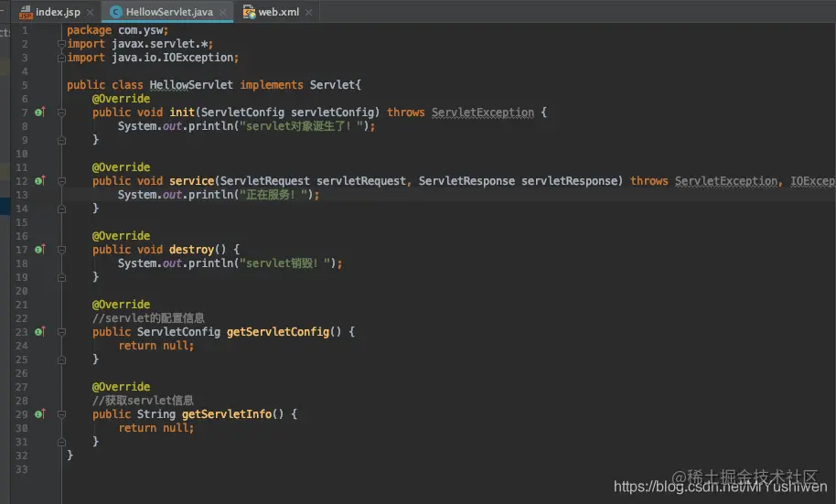The width and height of the screenshot is (836, 504).
Task: Click the class icon on HellowServlet.java tab
Action: pyautogui.click(x=115, y=12)
